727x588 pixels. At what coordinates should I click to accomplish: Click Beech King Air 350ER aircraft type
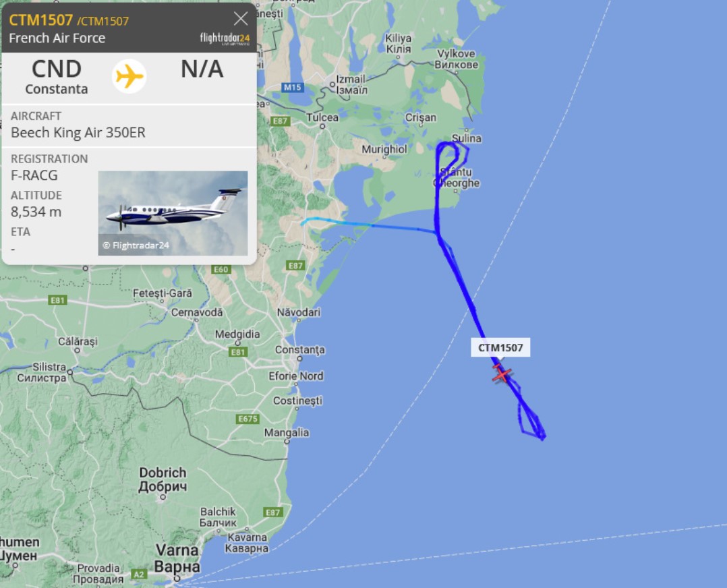(x=78, y=133)
